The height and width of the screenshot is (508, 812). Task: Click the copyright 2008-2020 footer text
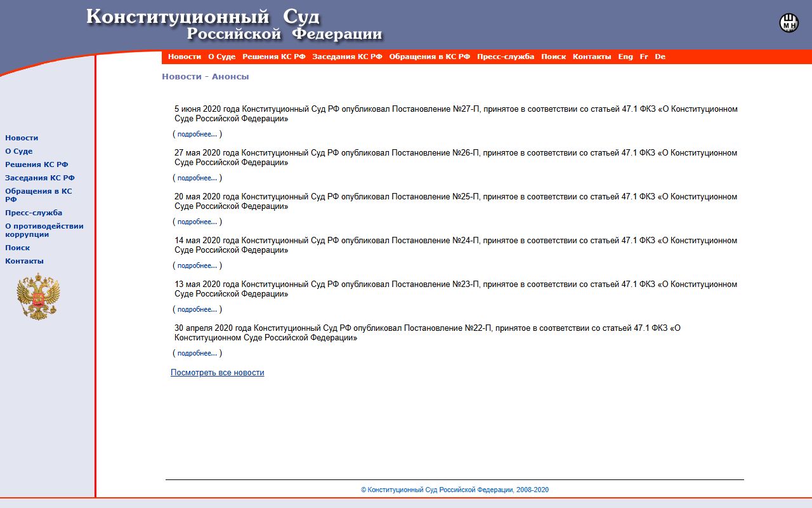click(455, 490)
